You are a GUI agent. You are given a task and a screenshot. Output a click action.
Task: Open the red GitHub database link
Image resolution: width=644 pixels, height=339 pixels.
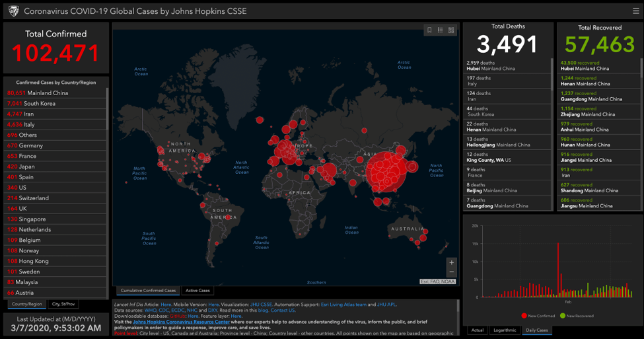click(x=178, y=316)
